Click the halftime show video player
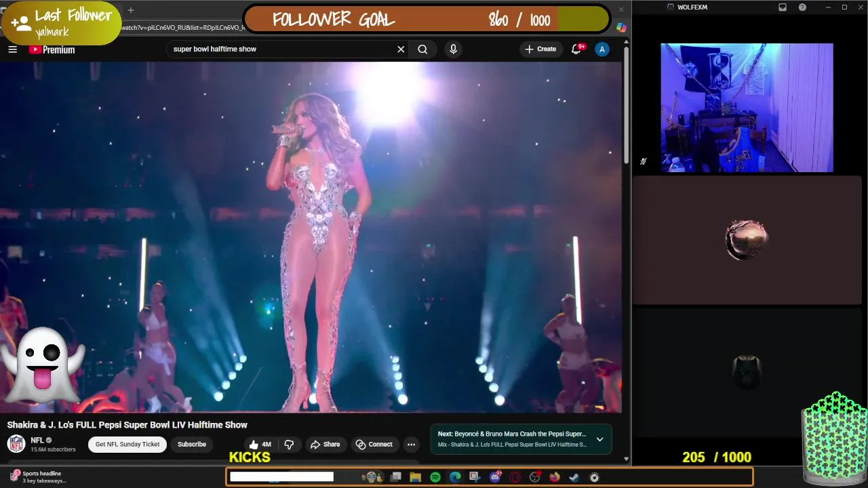The image size is (868, 488). 311,237
